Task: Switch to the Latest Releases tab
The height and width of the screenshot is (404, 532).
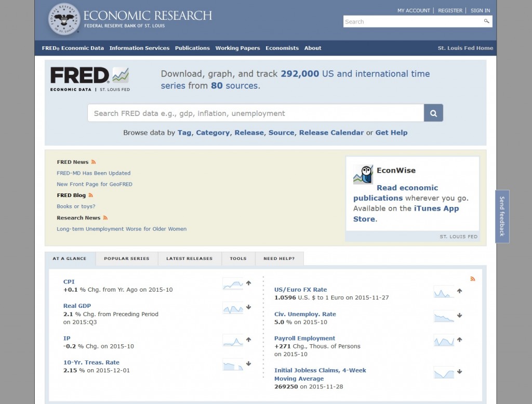Action: coord(189,259)
